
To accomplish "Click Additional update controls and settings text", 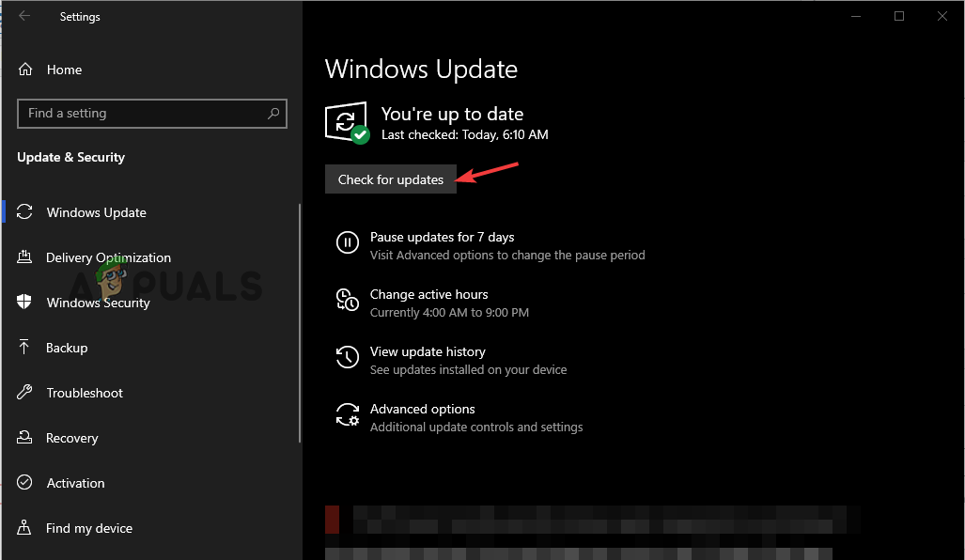I will pyautogui.click(x=476, y=428).
